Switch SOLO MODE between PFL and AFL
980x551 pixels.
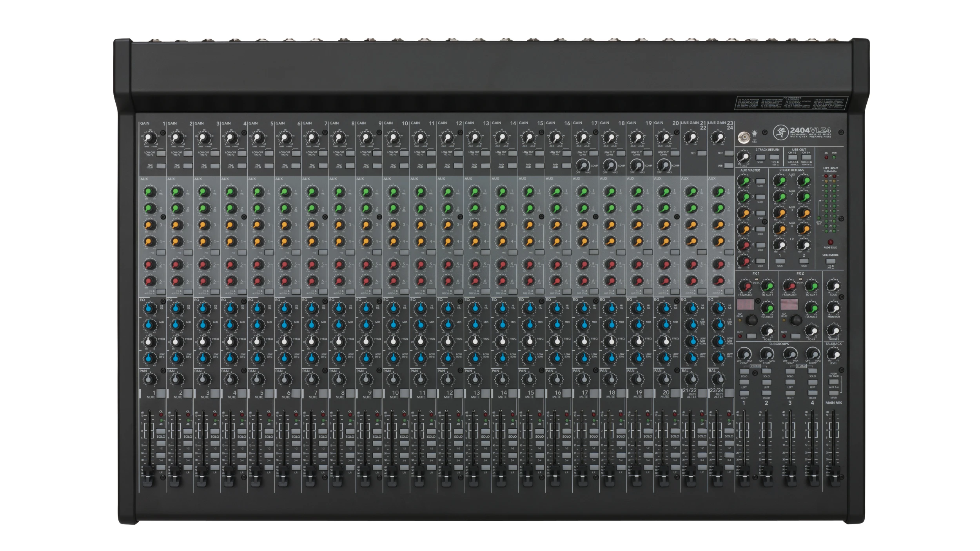(x=831, y=261)
